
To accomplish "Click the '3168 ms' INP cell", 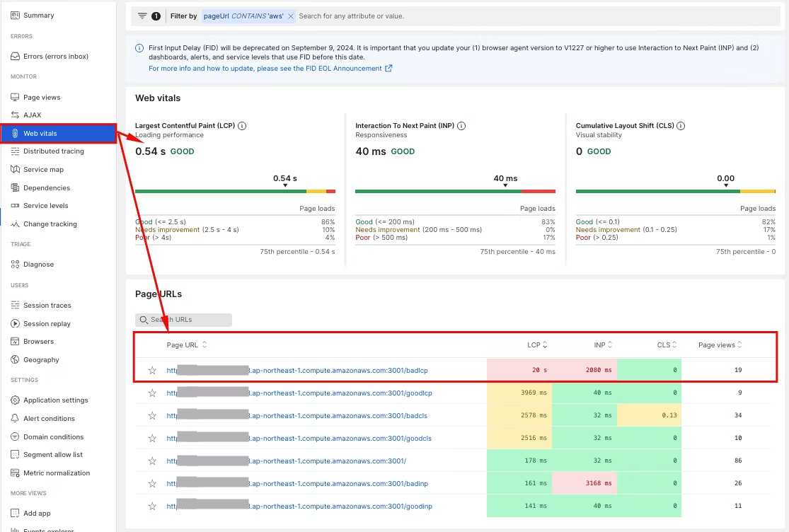I will (584, 483).
